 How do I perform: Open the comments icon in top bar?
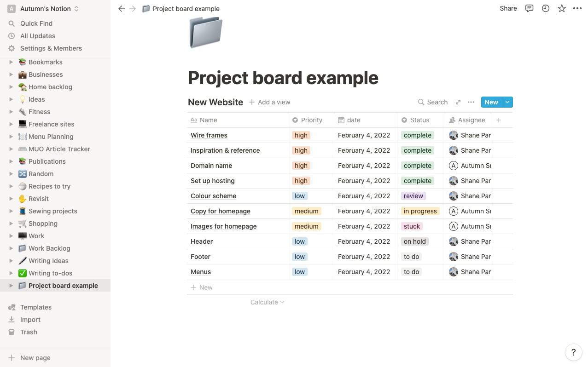pyautogui.click(x=530, y=8)
